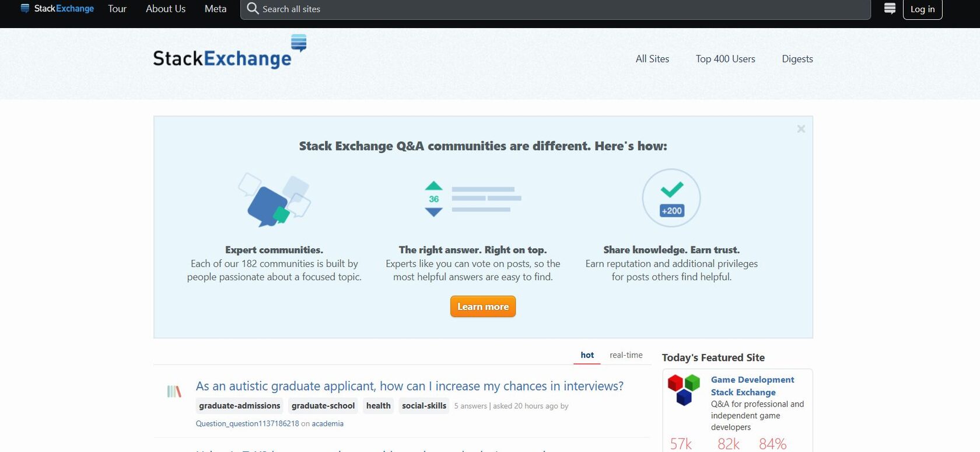The height and width of the screenshot is (452, 980).
Task: Click the Expert communities chat bubbles illustration
Action: [x=274, y=200]
